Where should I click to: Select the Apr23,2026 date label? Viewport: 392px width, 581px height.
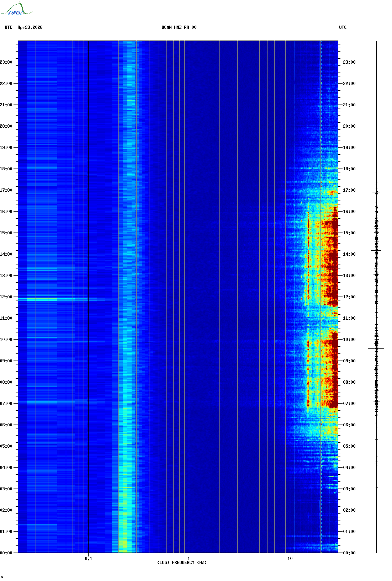tap(30, 27)
